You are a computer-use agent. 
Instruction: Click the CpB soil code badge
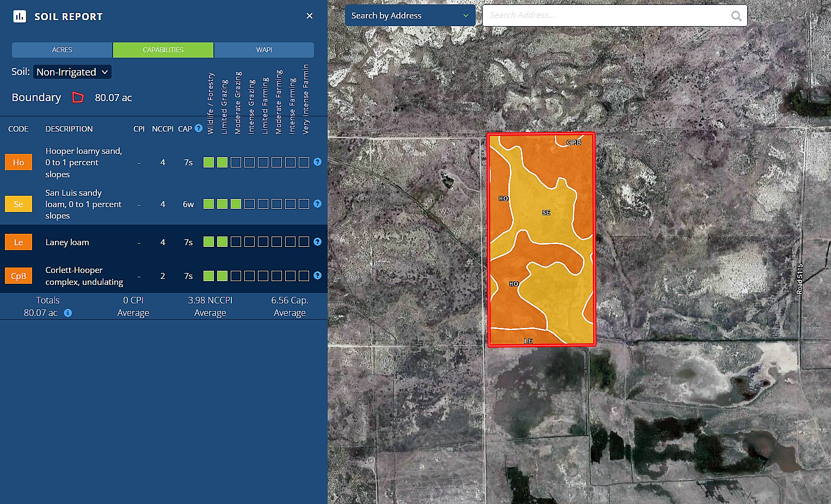[19, 276]
